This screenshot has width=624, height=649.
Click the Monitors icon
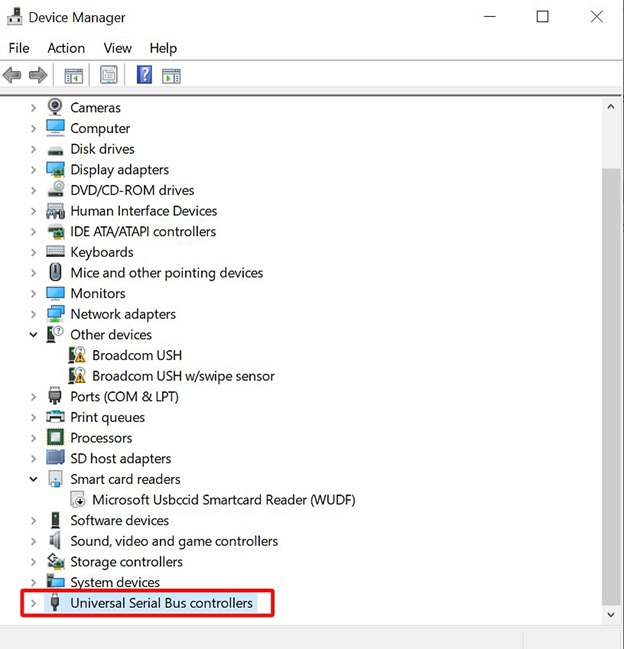tap(55, 293)
